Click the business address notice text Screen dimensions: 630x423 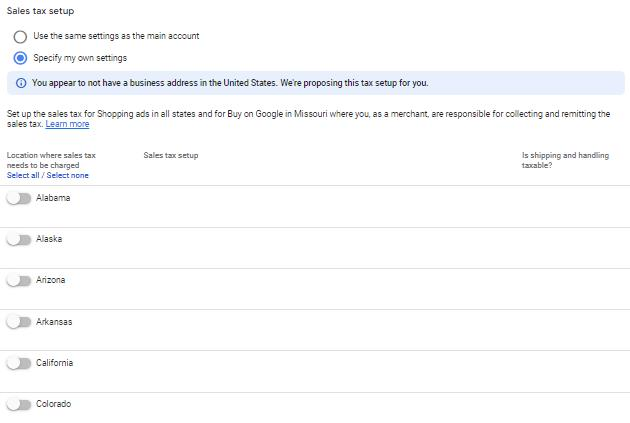coord(230,83)
